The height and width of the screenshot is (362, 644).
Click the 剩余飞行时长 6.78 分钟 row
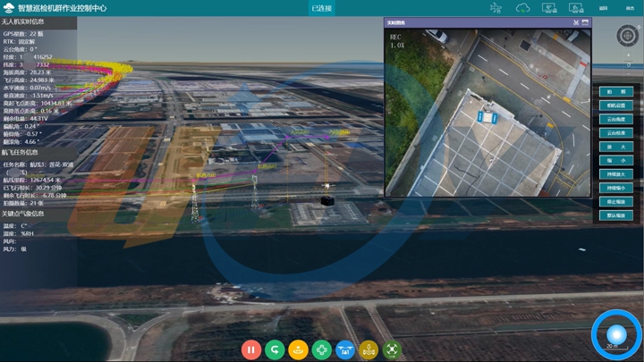[35, 196]
